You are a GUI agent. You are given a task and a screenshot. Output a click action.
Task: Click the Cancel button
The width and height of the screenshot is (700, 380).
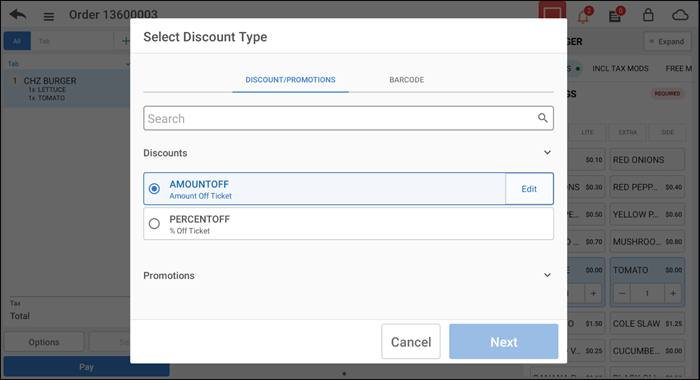pyautogui.click(x=411, y=342)
